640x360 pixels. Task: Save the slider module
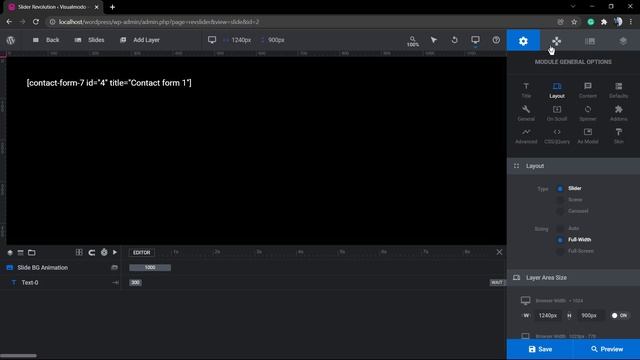click(x=540, y=349)
